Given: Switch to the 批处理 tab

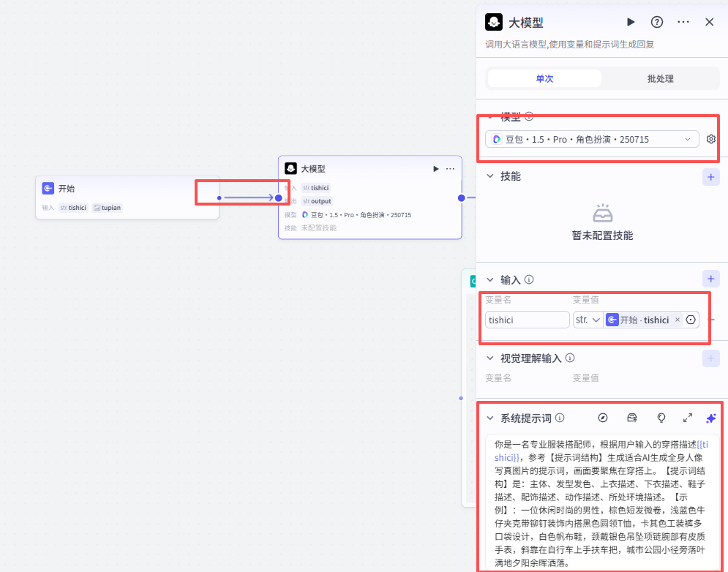Looking at the screenshot, I should click(x=659, y=78).
